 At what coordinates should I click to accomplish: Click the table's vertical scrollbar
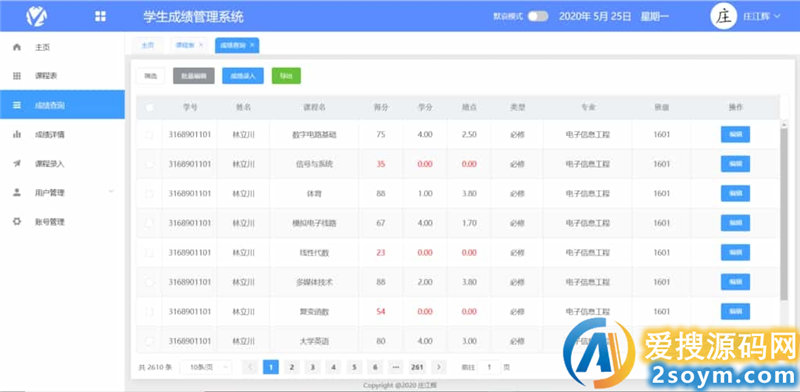pos(784,213)
